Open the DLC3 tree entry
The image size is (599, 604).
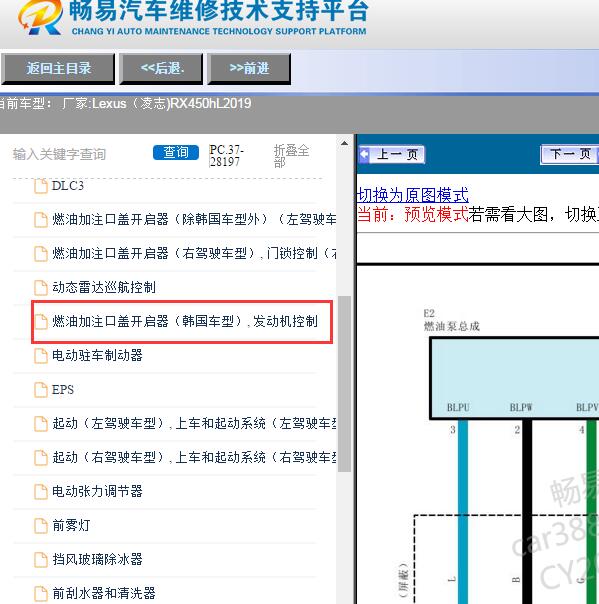click(68, 186)
